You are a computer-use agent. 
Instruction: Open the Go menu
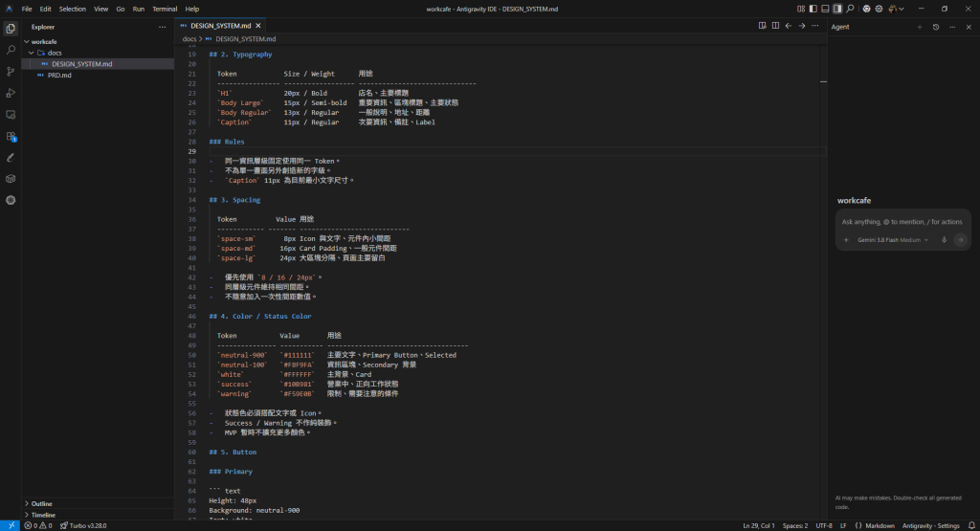tap(121, 9)
